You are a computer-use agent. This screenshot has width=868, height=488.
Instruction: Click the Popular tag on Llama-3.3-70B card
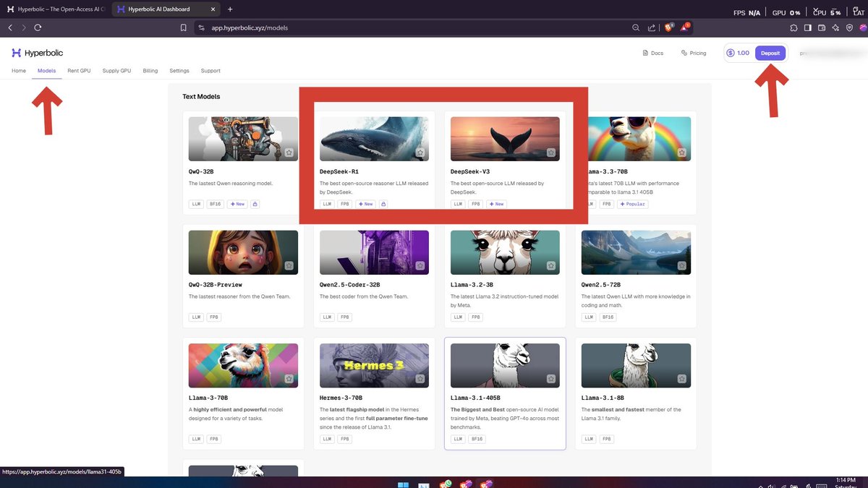[x=632, y=204]
